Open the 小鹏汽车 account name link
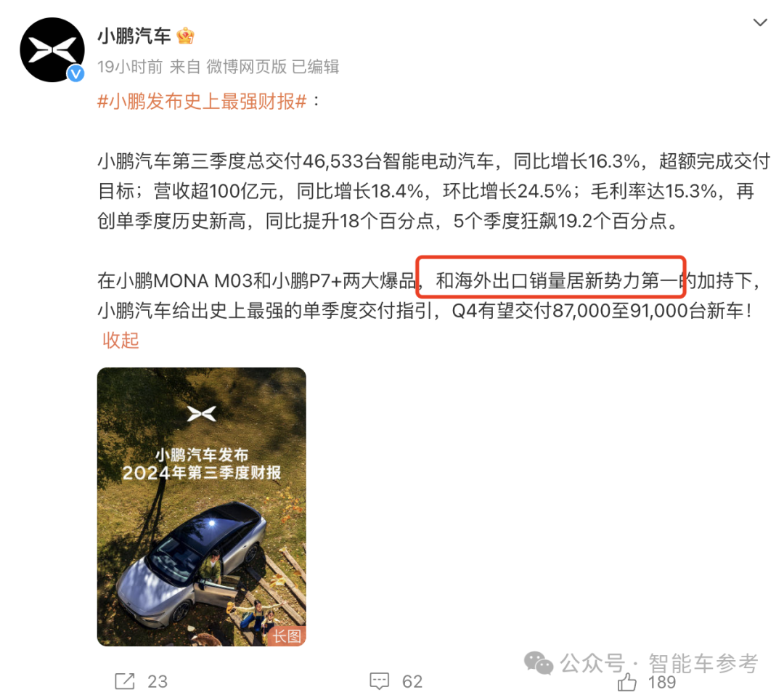 [x=134, y=36]
